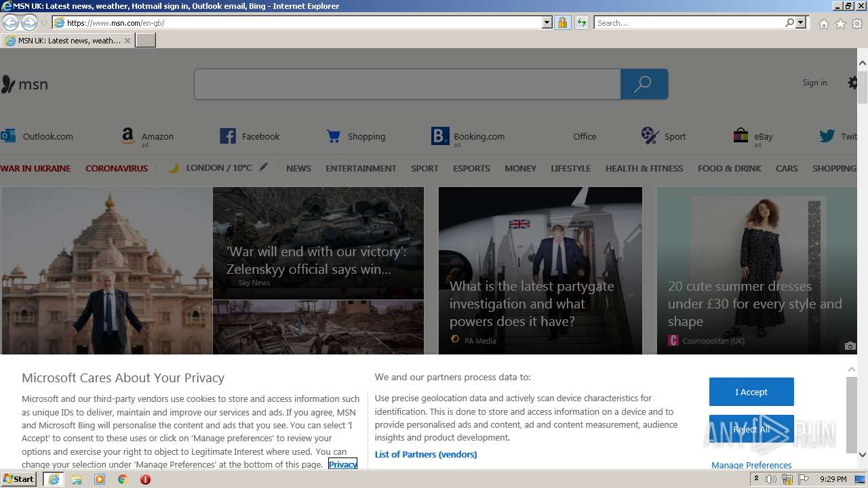Open the eBay shortcut
Screen dimensions: 868x488
click(x=753, y=136)
